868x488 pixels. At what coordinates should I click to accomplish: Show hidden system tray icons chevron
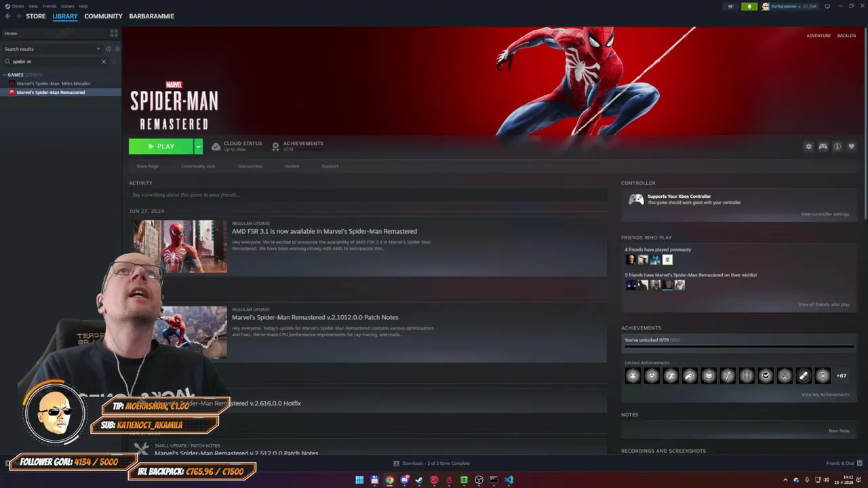[786, 480]
